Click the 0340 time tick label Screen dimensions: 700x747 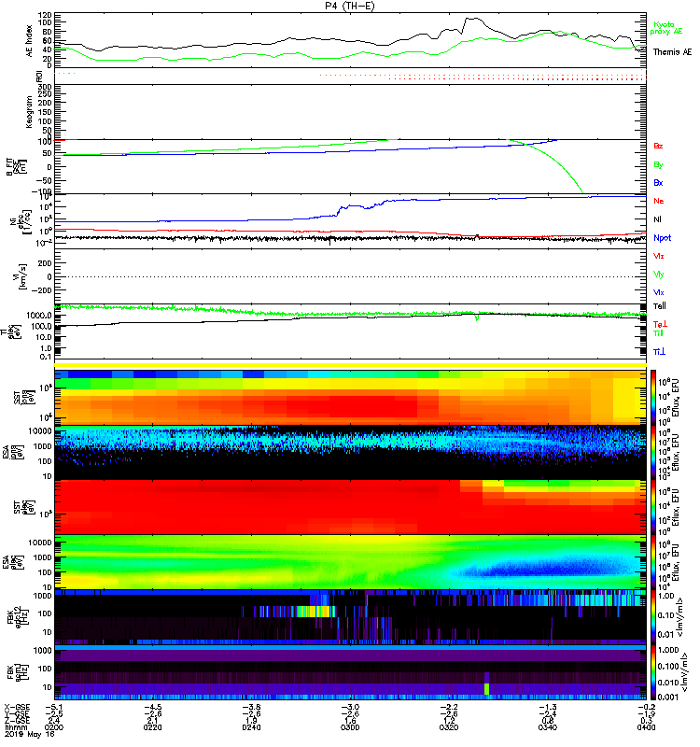pos(548,727)
